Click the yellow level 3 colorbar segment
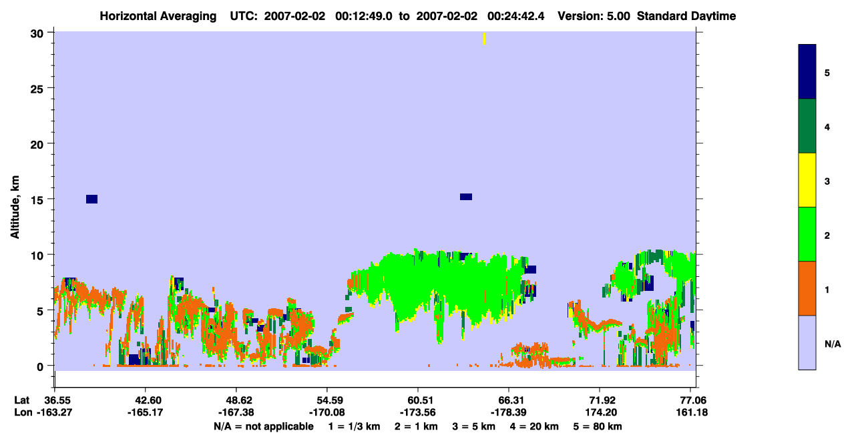 pyautogui.click(x=807, y=180)
